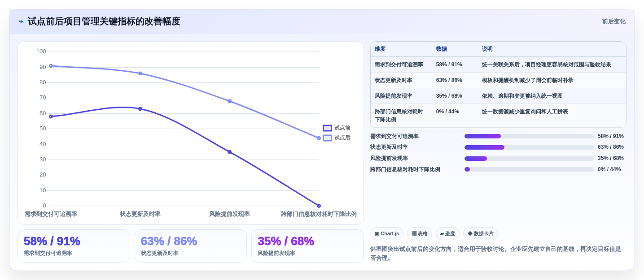Click x-axis label 跨部门信息核对耗时下降比例
The height and width of the screenshot is (280, 644).
[319, 214]
